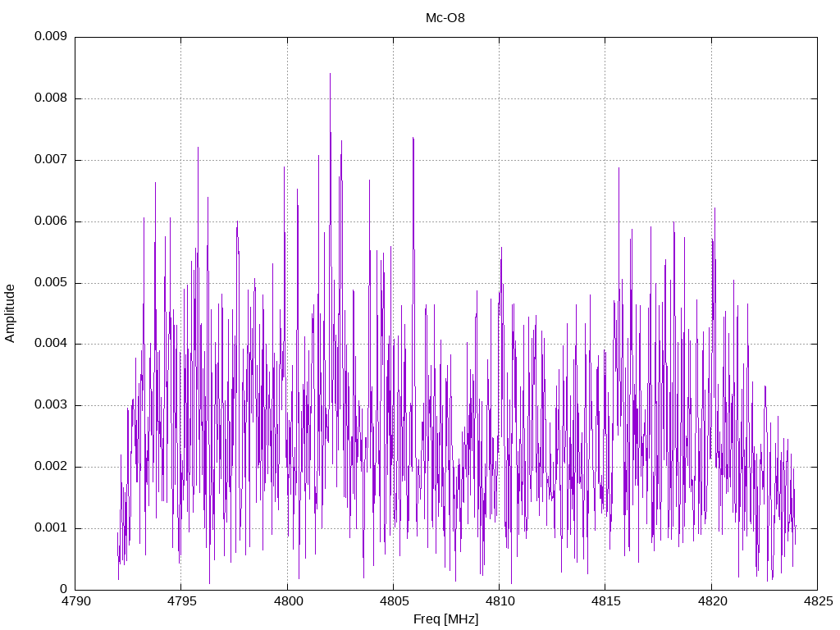
Task: Click the 4800 x-axis tick label
Action: click(288, 601)
